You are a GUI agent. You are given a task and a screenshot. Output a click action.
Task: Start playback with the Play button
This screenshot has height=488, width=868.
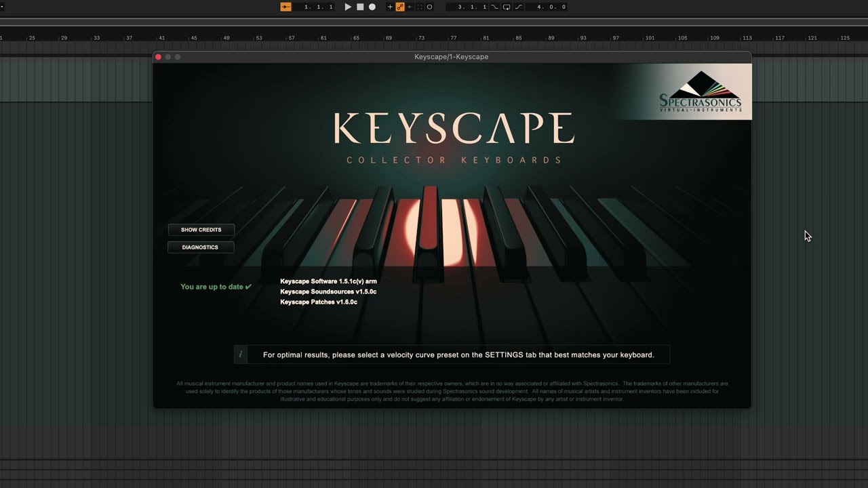pyautogui.click(x=348, y=7)
